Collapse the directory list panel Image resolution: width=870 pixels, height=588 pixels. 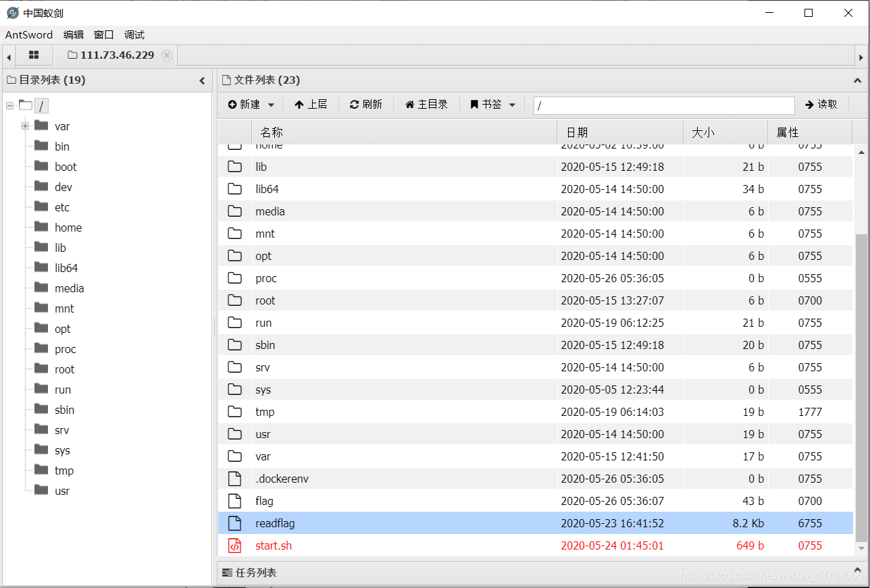(202, 80)
